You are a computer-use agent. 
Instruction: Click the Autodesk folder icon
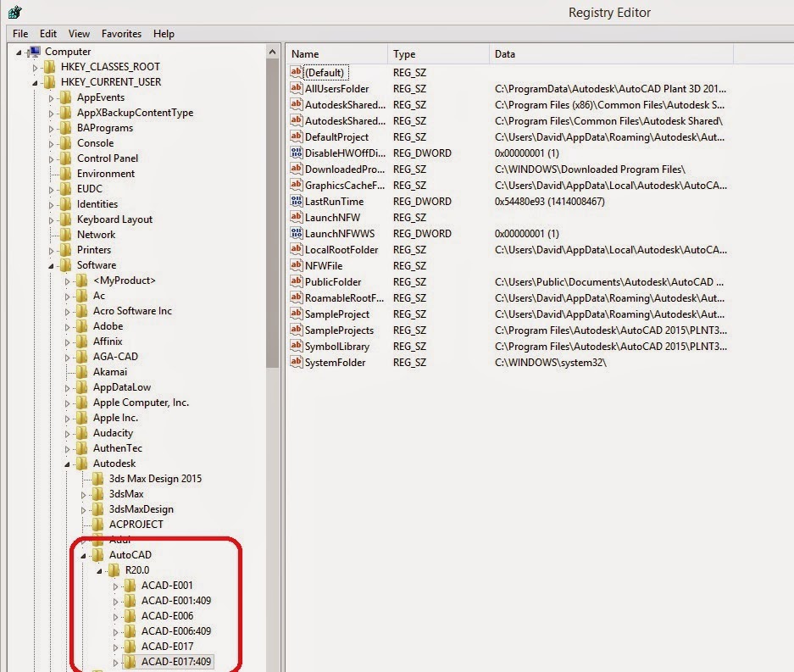pyautogui.click(x=81, y=463)
